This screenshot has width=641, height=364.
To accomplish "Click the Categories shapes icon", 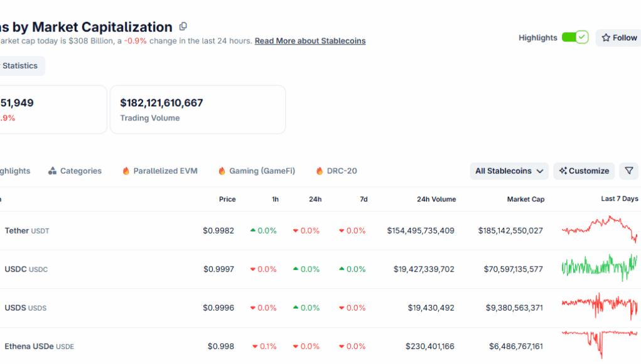I will click(53, 171).
